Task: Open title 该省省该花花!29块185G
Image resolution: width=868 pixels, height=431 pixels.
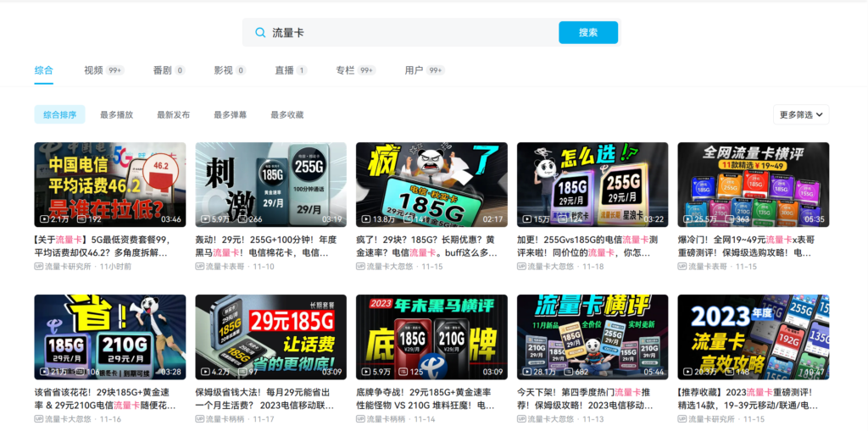Action: pyautogui.click(x=105, y=398)
